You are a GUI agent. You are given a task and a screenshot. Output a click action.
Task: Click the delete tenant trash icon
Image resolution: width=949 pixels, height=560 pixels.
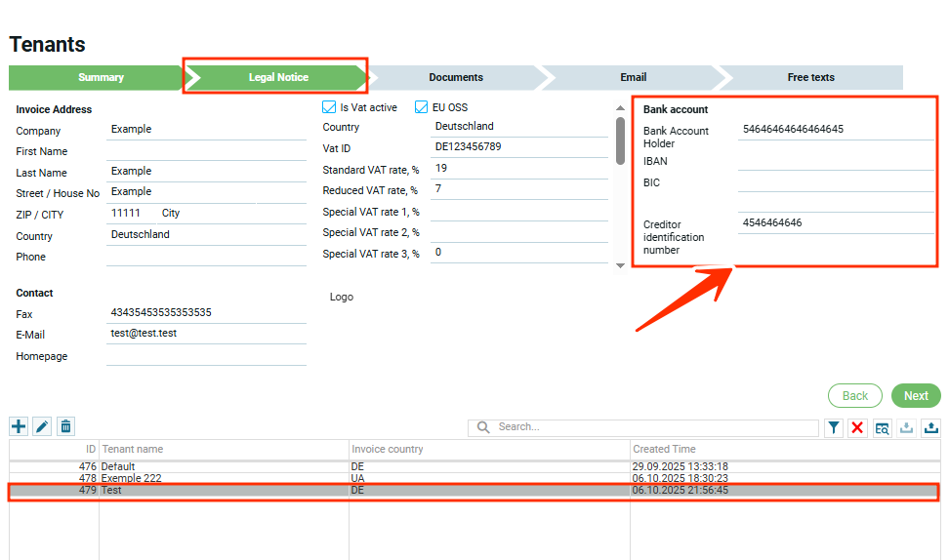pos(65,426)
